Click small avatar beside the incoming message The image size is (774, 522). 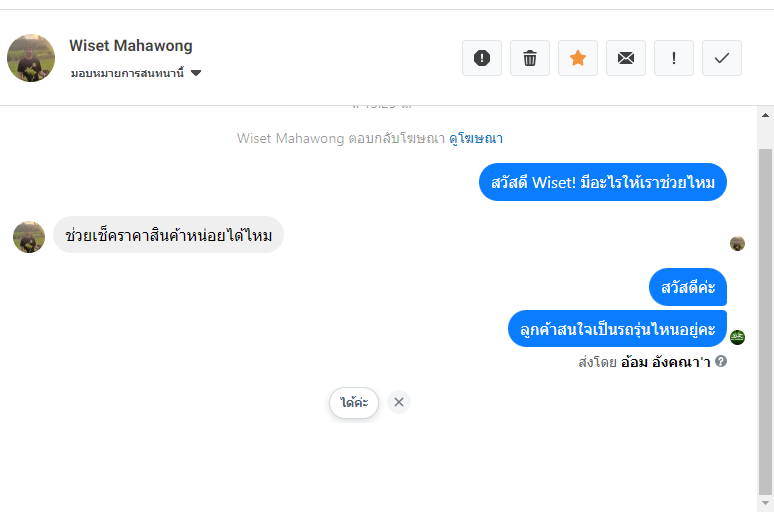coord(29,237)
